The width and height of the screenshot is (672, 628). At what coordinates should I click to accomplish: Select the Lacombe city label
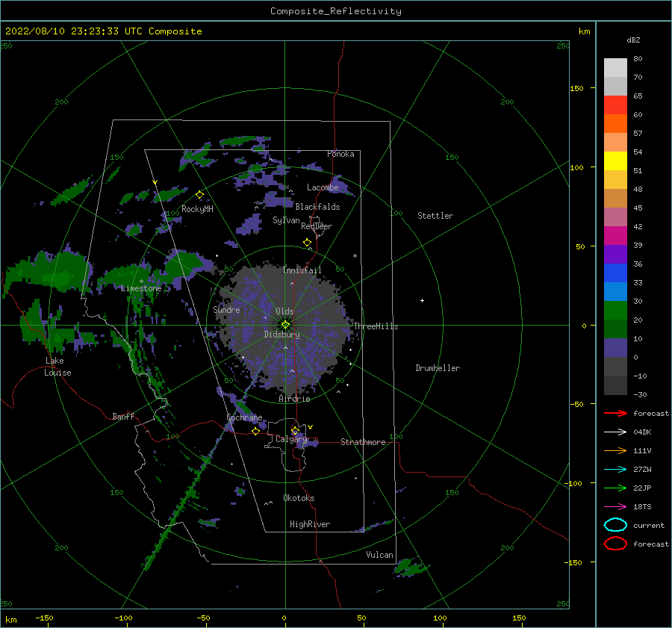pos(323,187)
